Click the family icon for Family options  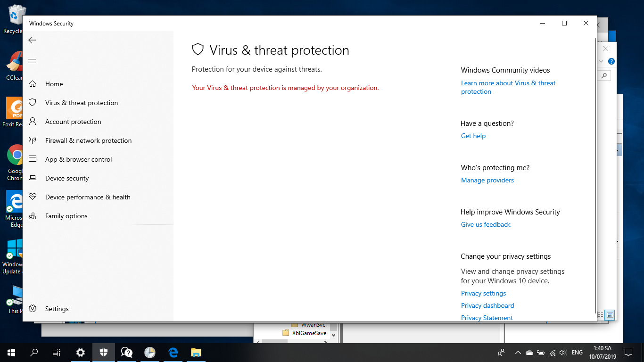pos(33,216)
